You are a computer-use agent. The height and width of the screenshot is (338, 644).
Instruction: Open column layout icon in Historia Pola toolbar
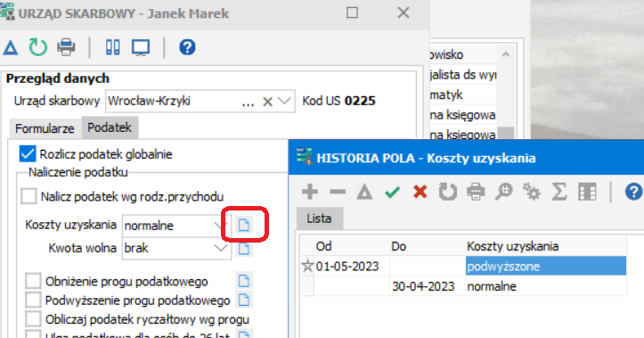[x=587, y=192]
